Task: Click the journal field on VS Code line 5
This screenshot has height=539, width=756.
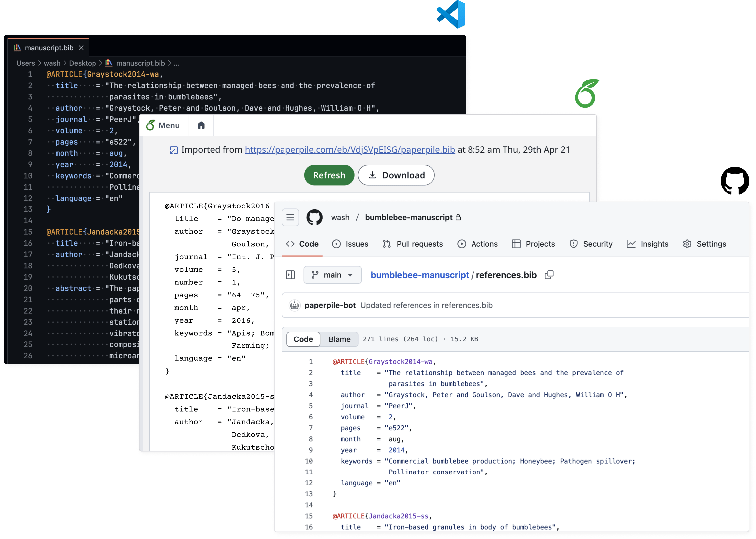Action: (x=71, y=119)
